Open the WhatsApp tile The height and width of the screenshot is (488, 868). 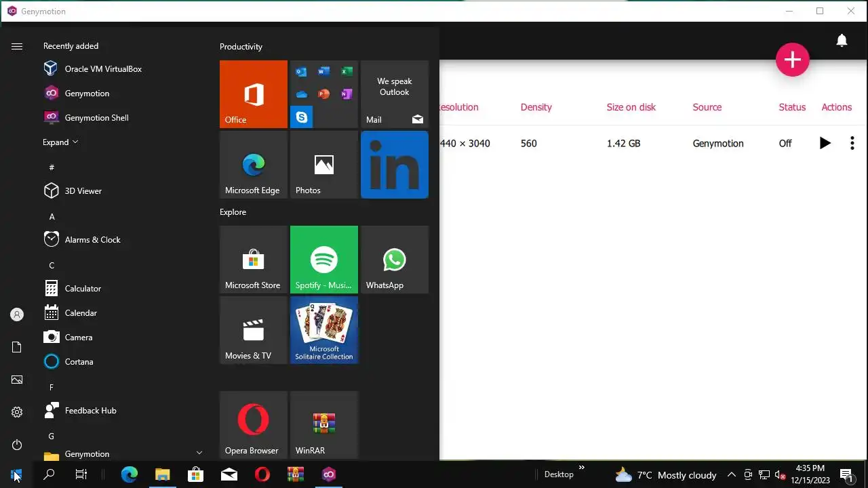pos(395,260)
